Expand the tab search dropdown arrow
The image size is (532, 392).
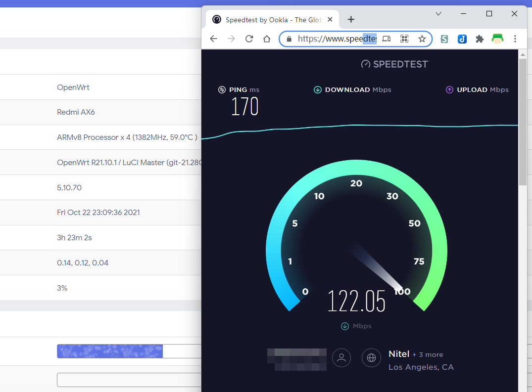point(438,14)
